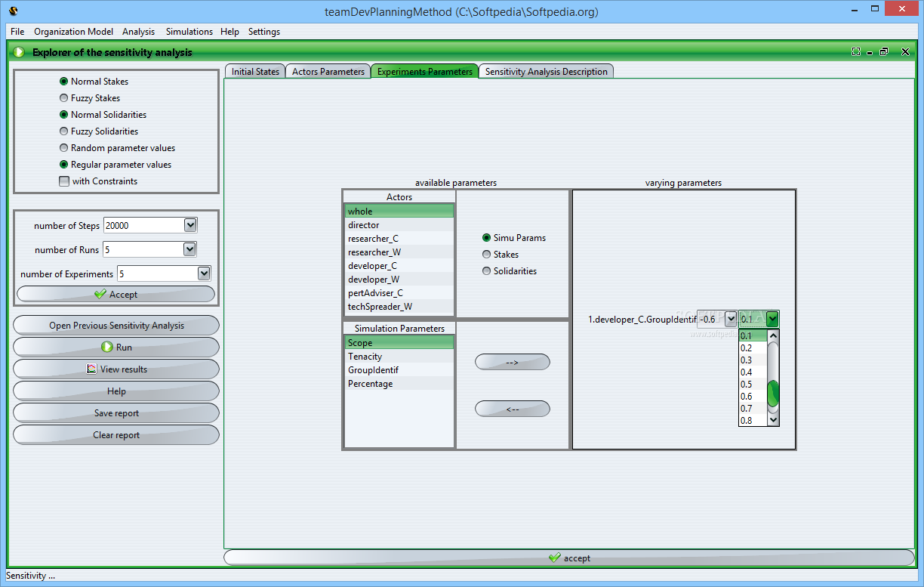Select 'Percentage' in Simulation Parameters
924x587 pixels.
click(399, 384)
